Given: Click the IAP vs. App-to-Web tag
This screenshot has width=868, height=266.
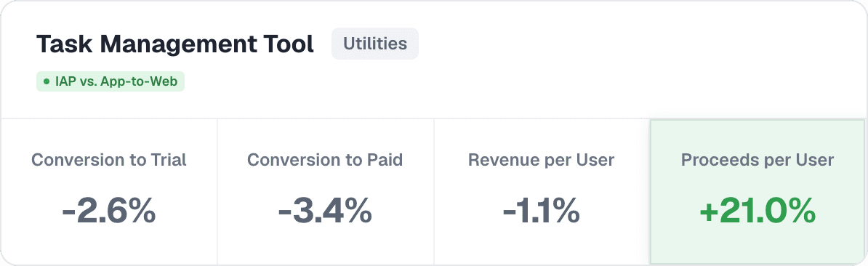Looking at the screenshot, I should click(110, 82).
